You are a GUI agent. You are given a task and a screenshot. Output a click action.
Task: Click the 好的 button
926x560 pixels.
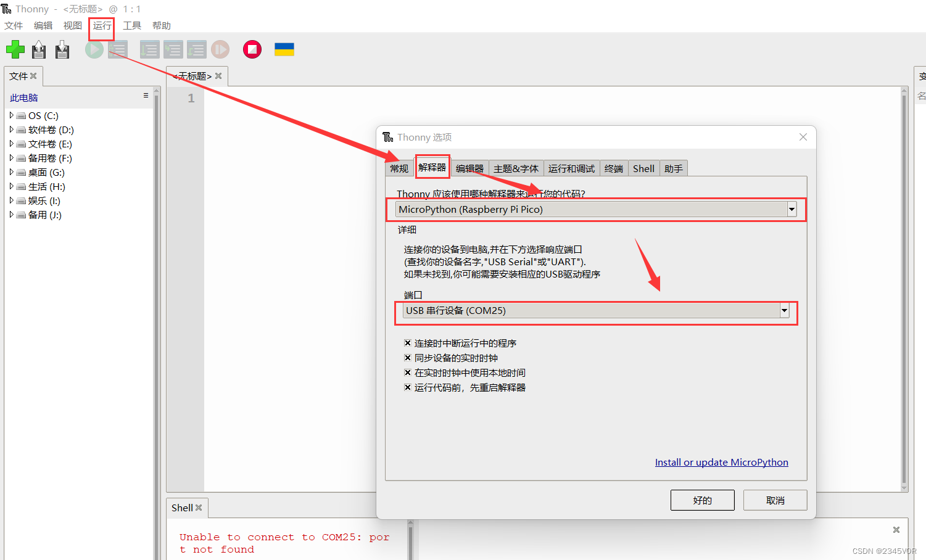[703, 500]
